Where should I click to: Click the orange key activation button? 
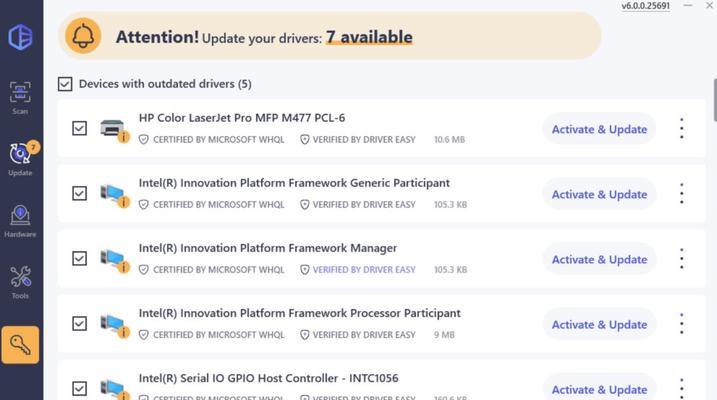tap(20, 345)
